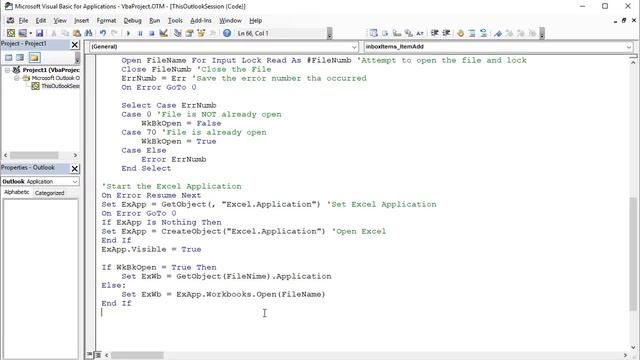
Task: Click the Comment Block icon
Action: (472, 33)
